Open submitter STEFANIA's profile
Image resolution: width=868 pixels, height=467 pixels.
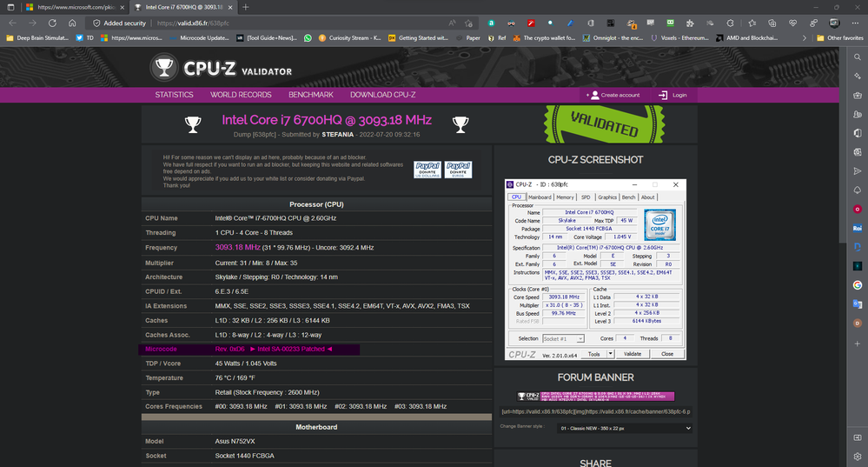(338, 135)
